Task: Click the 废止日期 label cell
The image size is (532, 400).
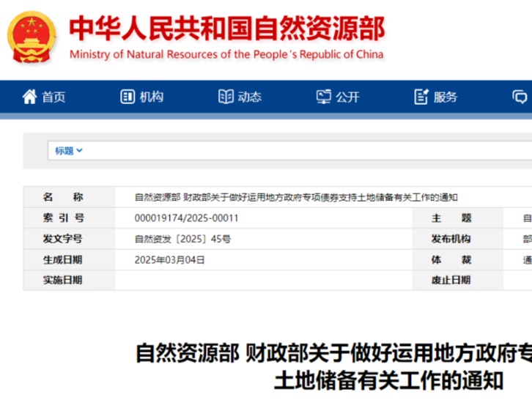Action: click(x=458, y=281)
